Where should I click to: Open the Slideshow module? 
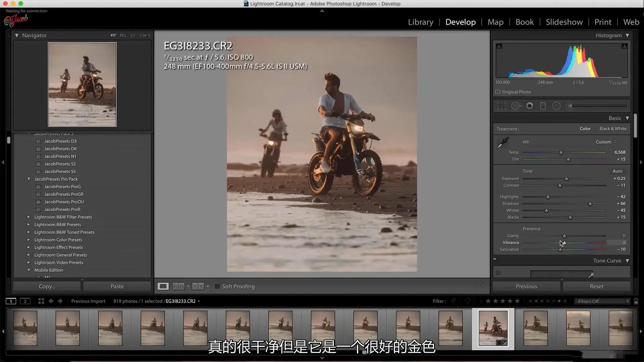(564, 22)
